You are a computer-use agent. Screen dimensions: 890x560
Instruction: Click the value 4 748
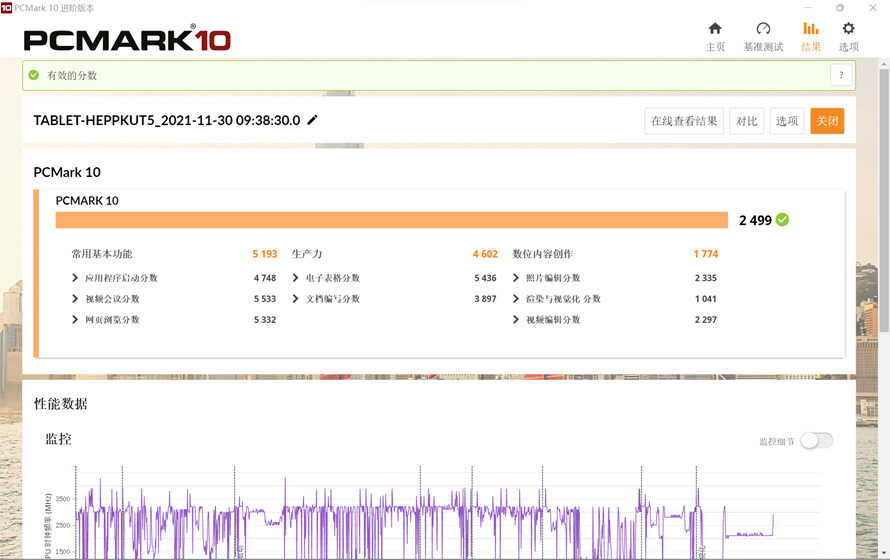pos(265,278)
